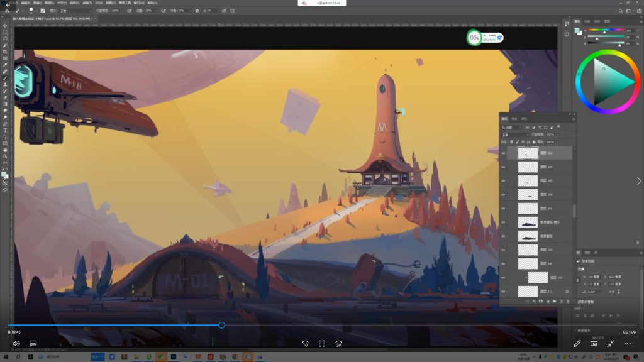
Task: Pause the video playback
Action: 321,344
